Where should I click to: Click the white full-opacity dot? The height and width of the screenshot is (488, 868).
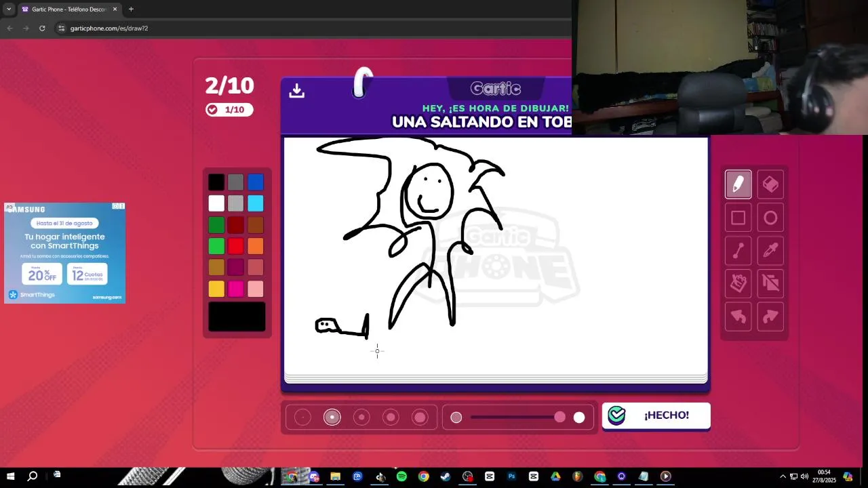click(x=579, y=418)
